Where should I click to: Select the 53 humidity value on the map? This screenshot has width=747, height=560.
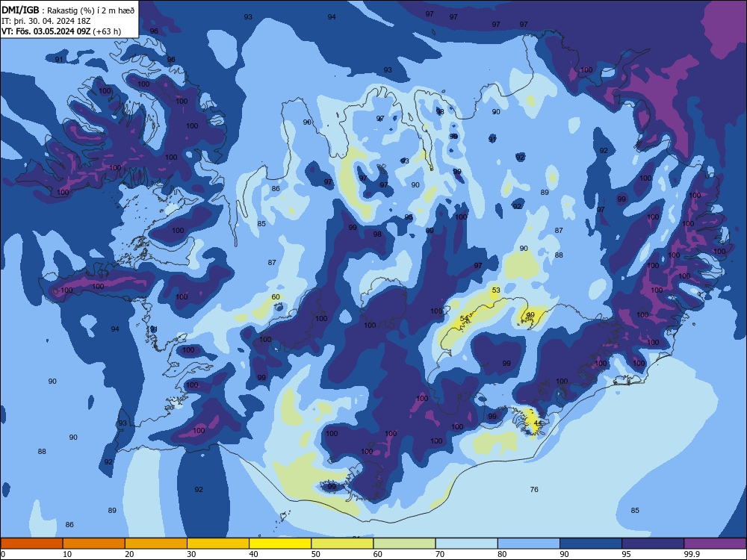496,290
